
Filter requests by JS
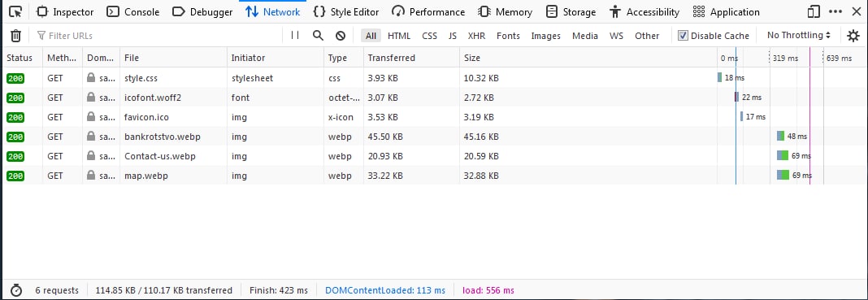pos(453,36)
